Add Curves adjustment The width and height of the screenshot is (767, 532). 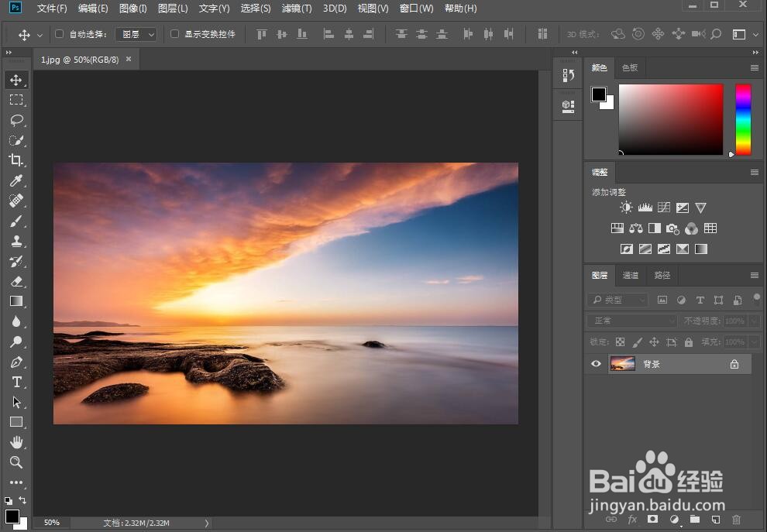tap(664, 208)
